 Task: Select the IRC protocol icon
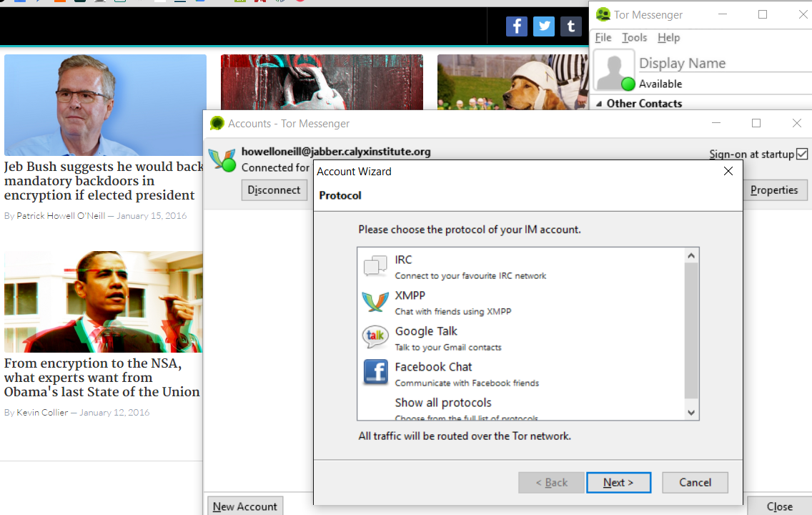click(x=375, y=266)
